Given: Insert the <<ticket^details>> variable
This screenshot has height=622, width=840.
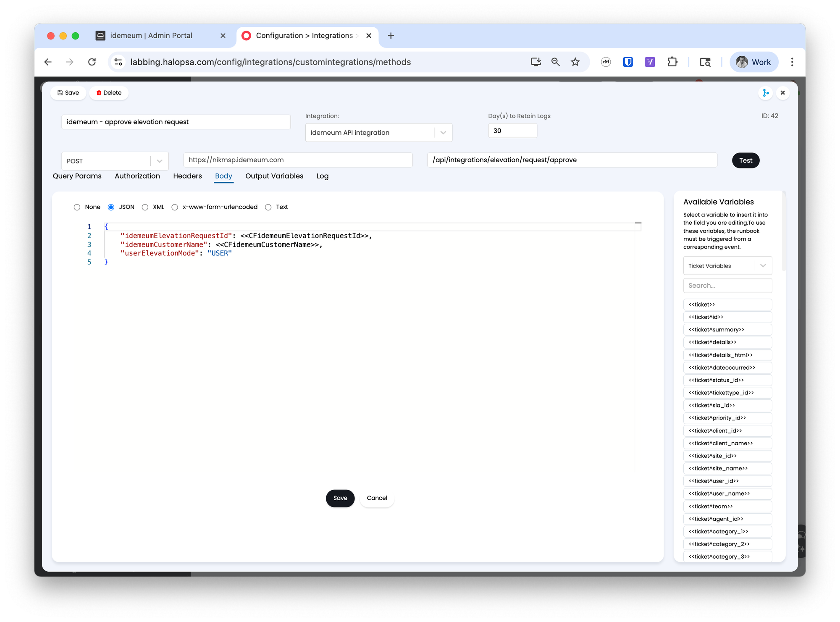Looking at the screenshot, I should tap(727, 342).
